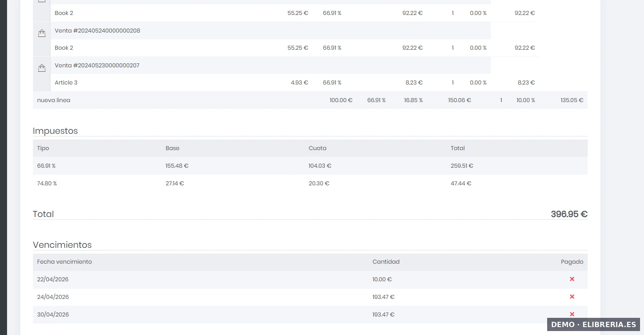
Task: Click the Tipo column header in Impuestos
Action: click(x=43, y=148)
